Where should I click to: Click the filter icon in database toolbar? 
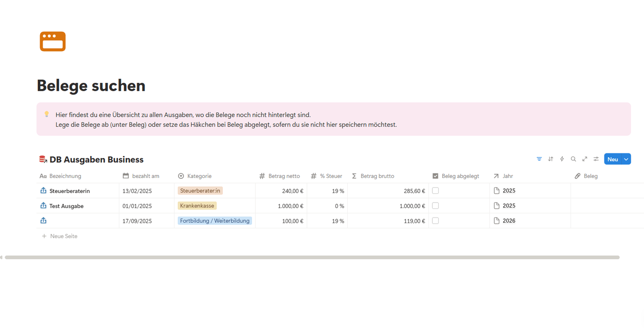[x=539, y=159]
